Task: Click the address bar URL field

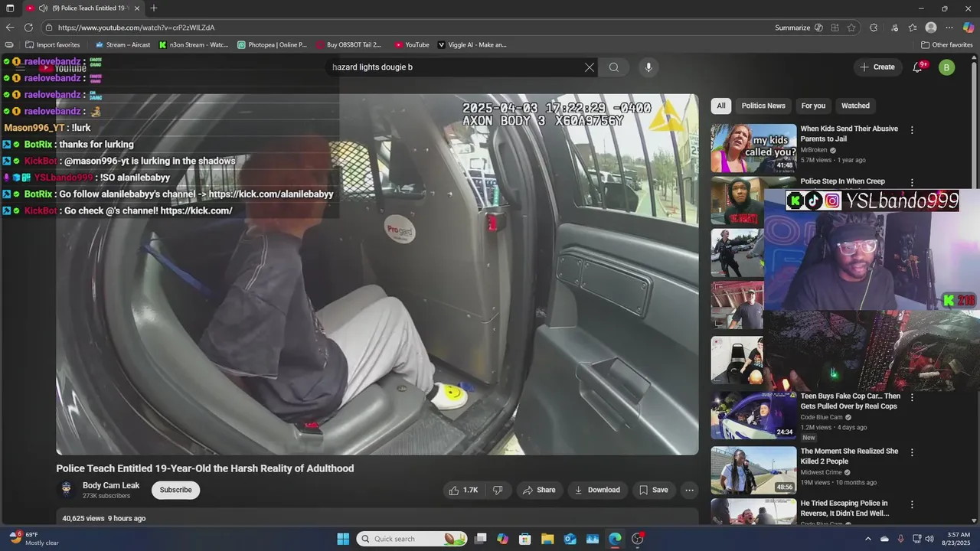Action: pyautogui.click(x=413, y=28)
